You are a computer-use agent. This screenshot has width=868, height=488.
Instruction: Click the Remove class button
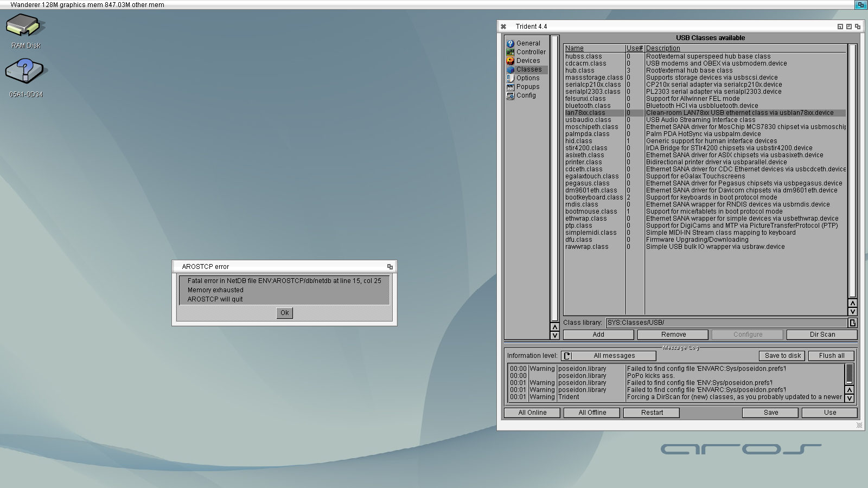673,335
